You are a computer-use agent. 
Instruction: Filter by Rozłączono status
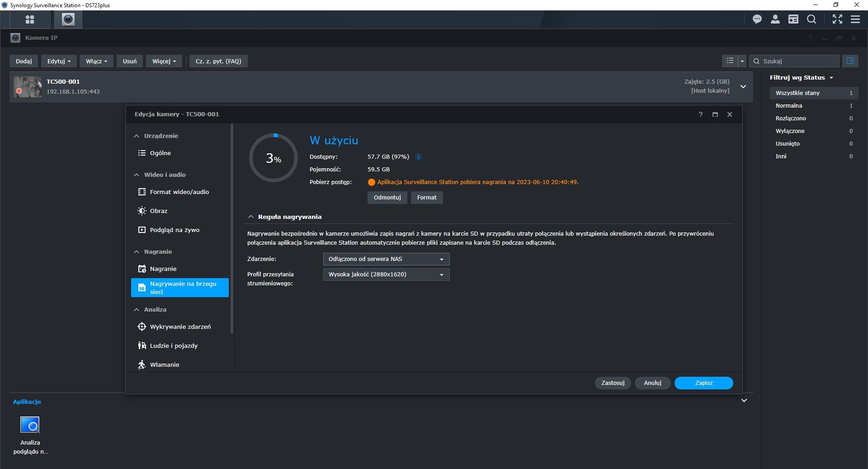tap(814, 118)
